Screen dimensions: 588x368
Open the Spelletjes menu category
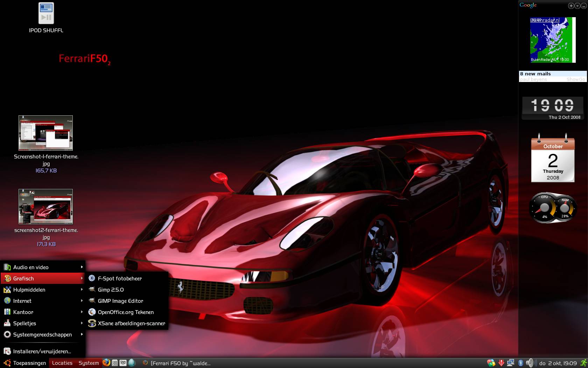tap(43, 323)
